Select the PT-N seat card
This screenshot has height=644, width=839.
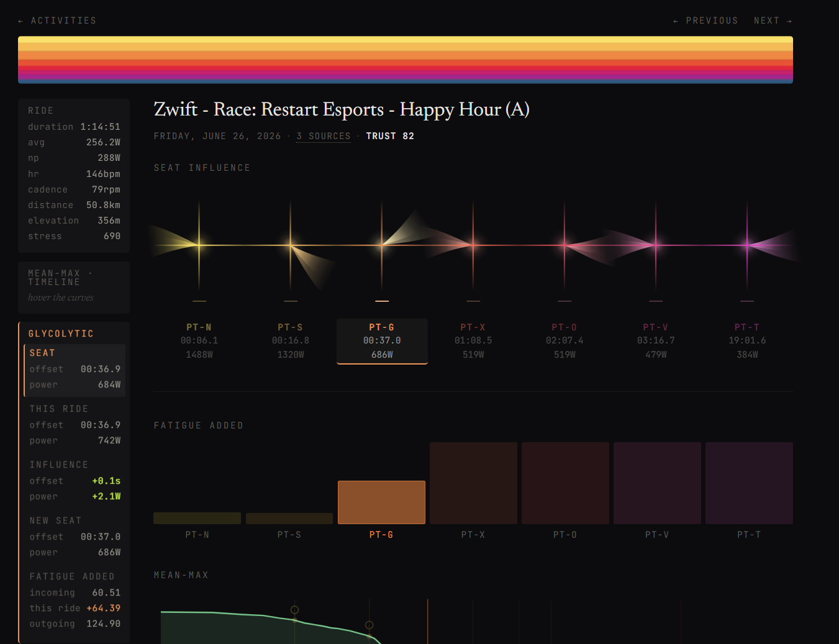point(199,341)
